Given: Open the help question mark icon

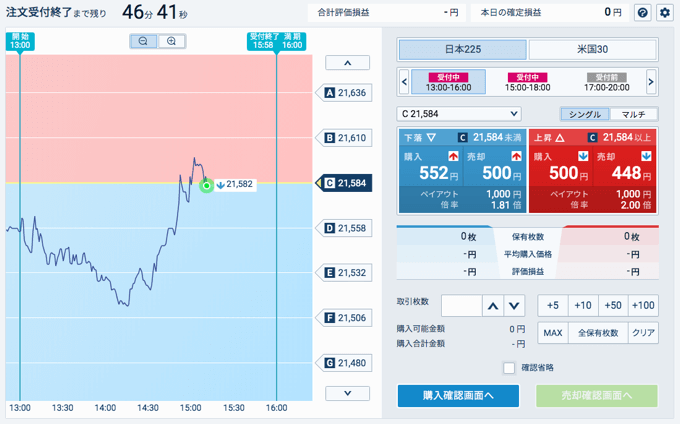Looking at the screenshot, I should (x=643, y=13).
